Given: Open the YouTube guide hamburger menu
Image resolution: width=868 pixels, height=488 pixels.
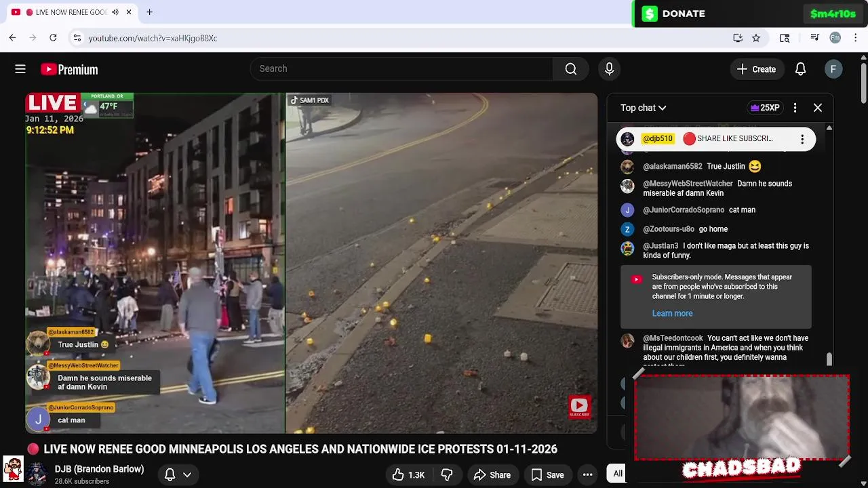Looking at the screenshot, I should [x=20, y=69].
